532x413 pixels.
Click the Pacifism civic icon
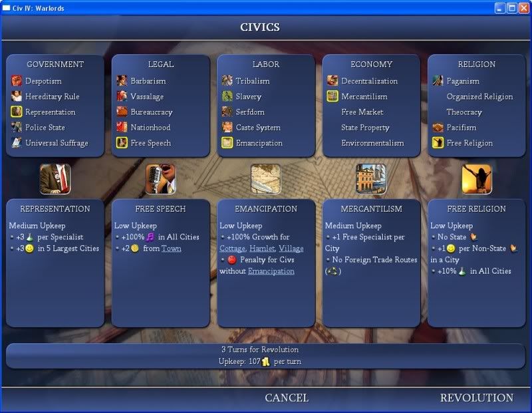pos(437,128)
